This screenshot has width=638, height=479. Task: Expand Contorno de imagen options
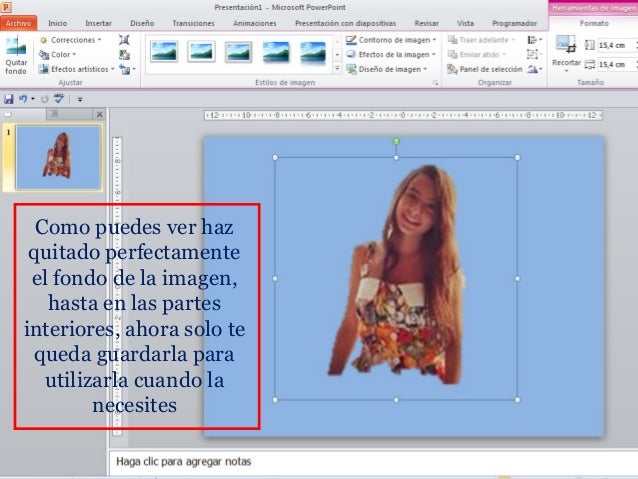pyautogui.click(x=398, y=40)
